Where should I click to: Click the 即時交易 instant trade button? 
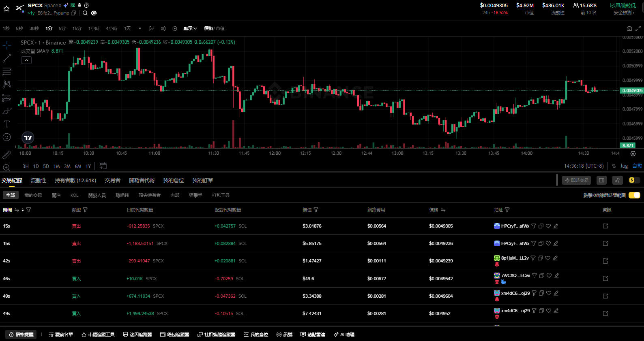(x=576, y=180)
